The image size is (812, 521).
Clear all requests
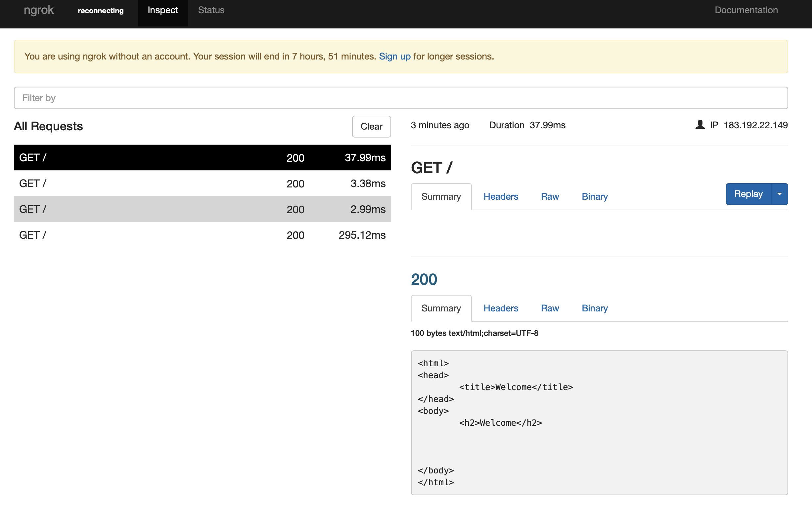tap(371, 127)
